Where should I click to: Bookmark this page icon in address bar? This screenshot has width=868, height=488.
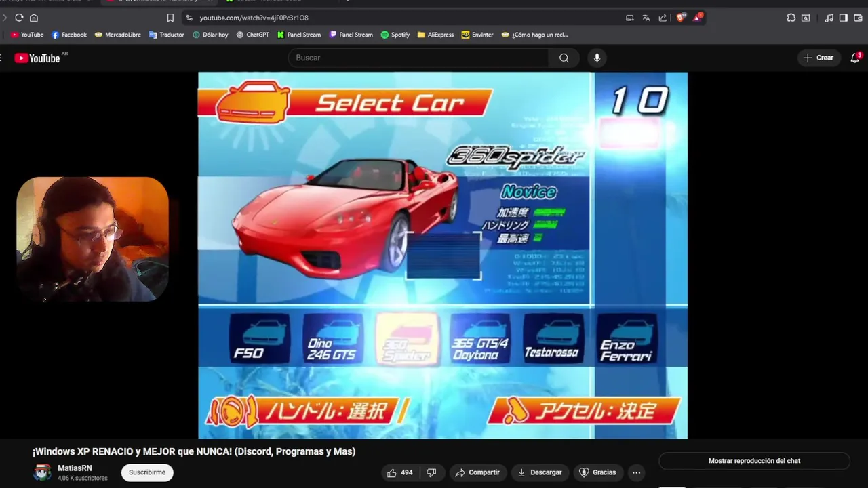point(170,18)
